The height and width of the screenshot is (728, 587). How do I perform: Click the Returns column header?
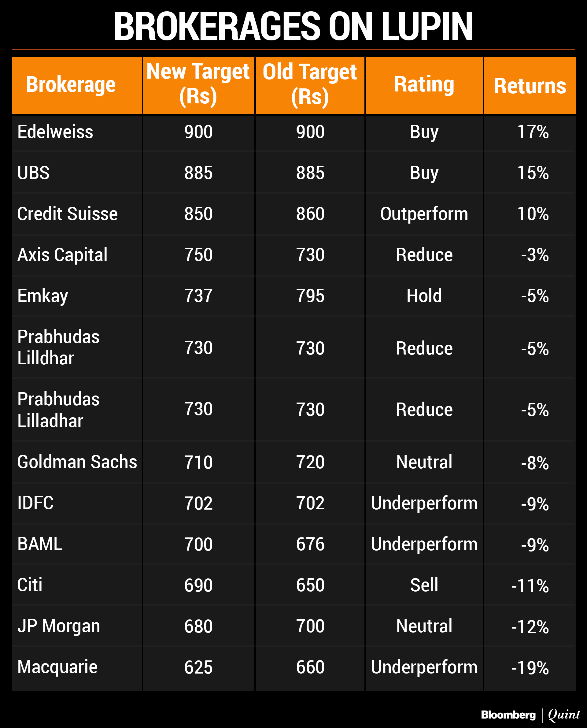[x=530, y=86]
